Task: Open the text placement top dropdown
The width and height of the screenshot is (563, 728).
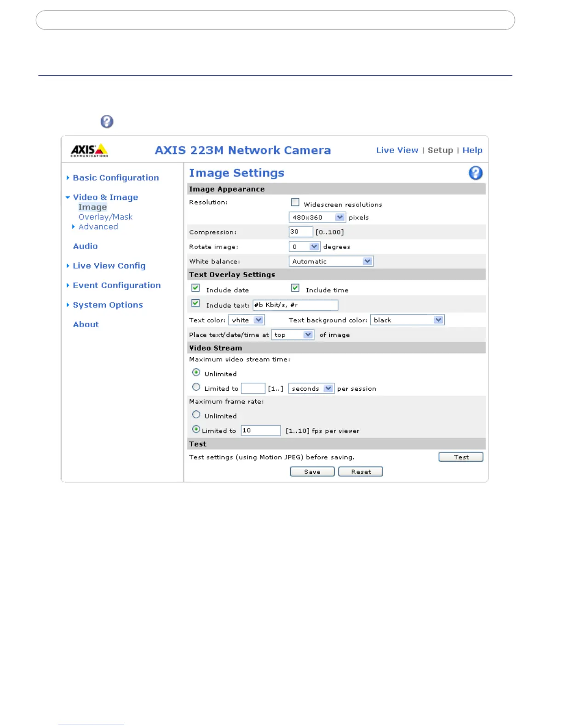Action: [293, 335]
